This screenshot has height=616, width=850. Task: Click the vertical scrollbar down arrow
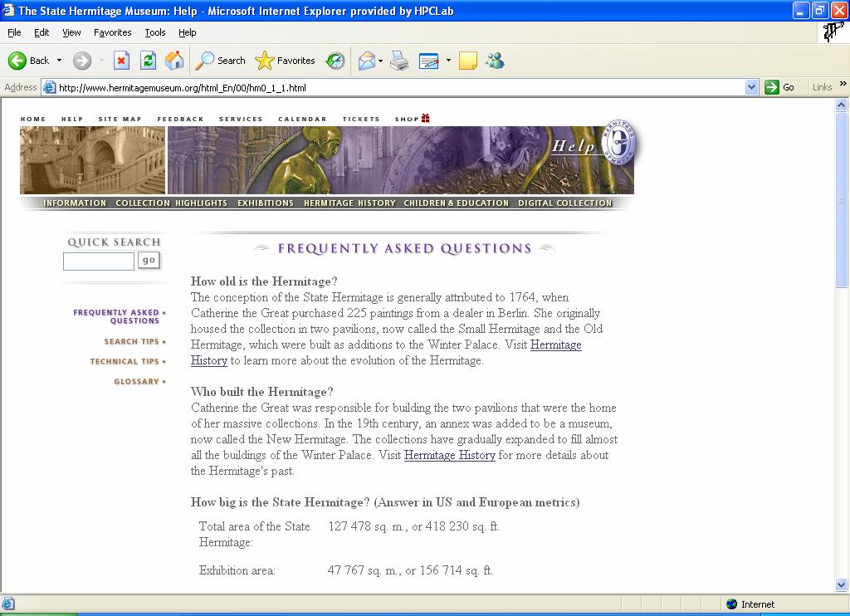[842, 584]
